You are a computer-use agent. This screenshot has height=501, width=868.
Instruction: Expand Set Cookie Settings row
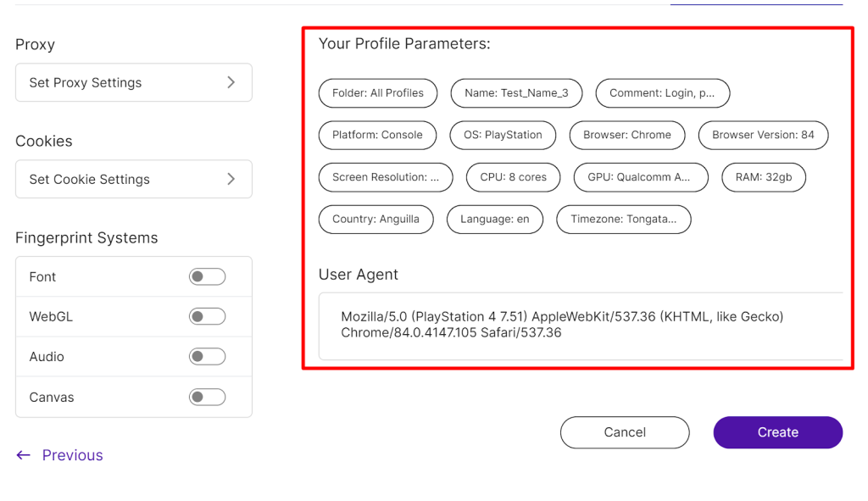(x=134, y=179)
